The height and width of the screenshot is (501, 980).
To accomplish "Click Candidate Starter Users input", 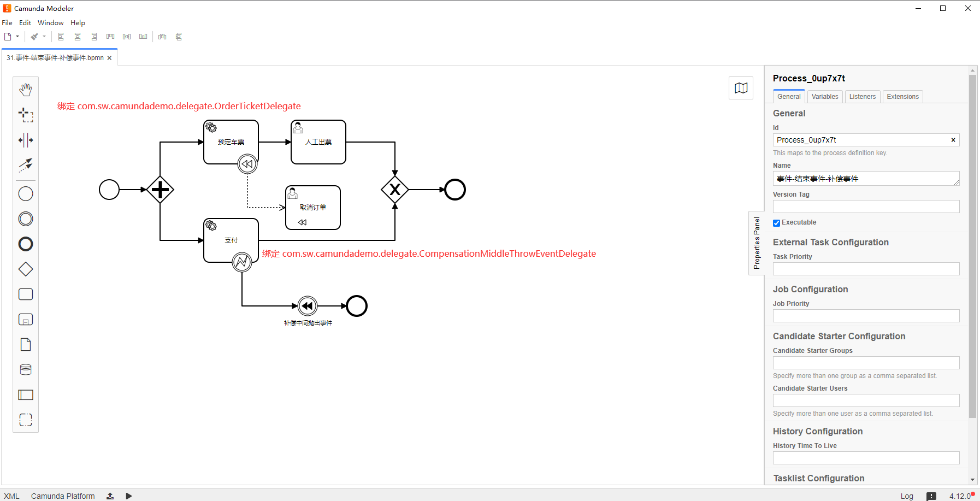I will pos(866,400).
